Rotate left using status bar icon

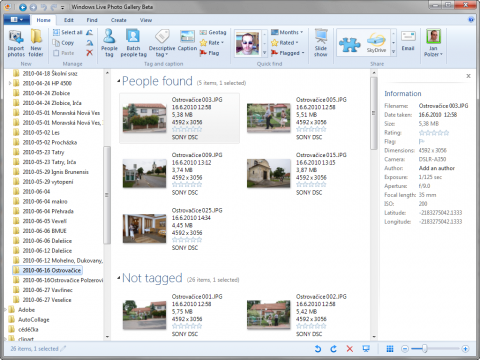click(x=318, y=349)
